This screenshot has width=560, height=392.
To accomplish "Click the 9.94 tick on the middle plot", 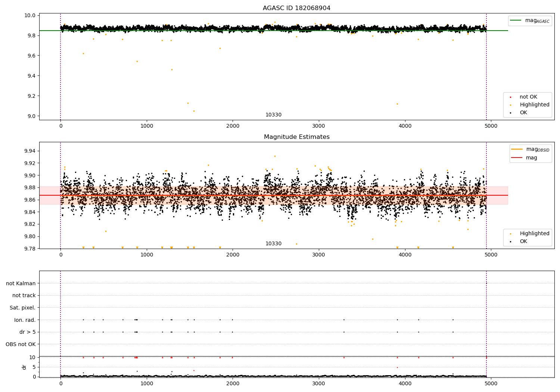I will click(x=30, y=151).
